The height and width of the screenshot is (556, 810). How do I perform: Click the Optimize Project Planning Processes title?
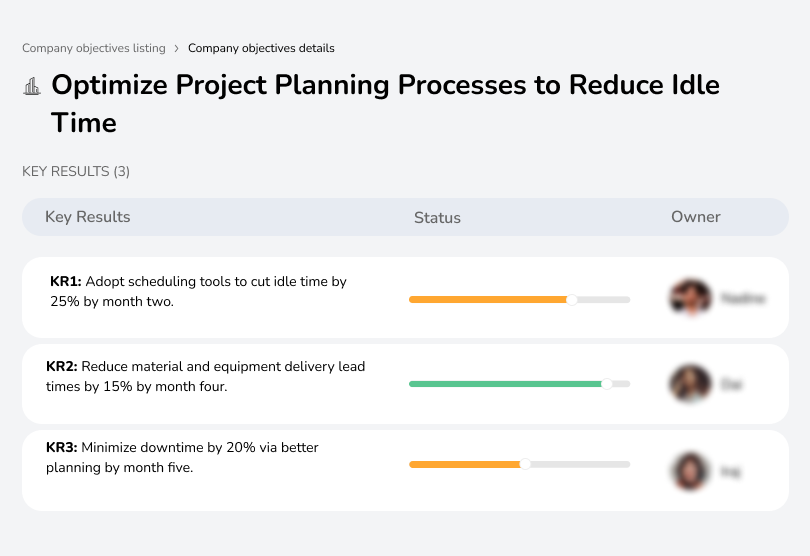[x=385, y=103]
